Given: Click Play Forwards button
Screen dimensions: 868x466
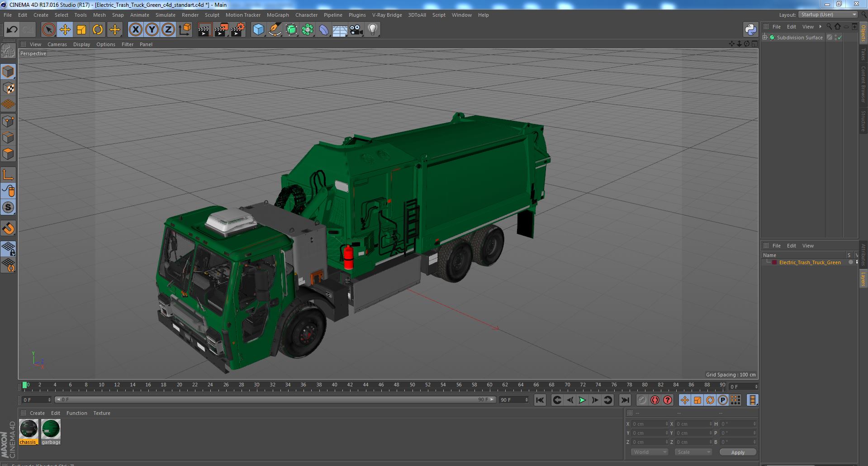Looking at the screenshot, I should tap(582, 400).
